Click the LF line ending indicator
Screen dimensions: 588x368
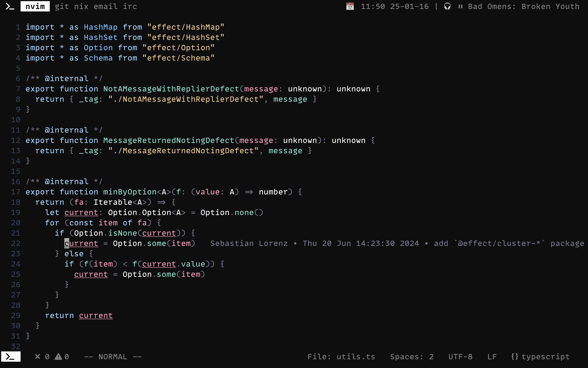492,357
